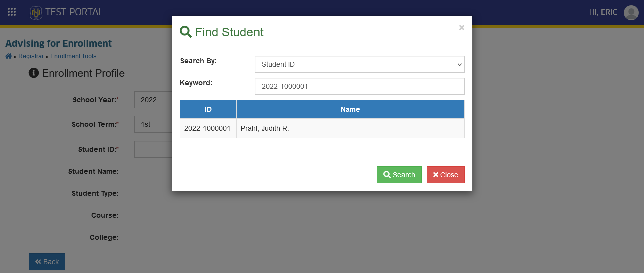
Task: Click the Student ID input field
Action: [153, 149]
